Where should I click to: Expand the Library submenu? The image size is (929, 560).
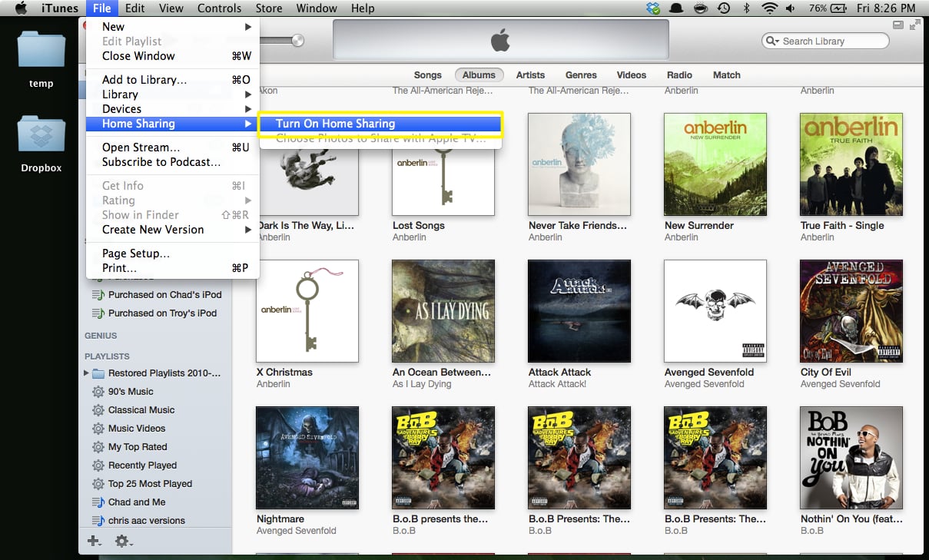[173, 94]
